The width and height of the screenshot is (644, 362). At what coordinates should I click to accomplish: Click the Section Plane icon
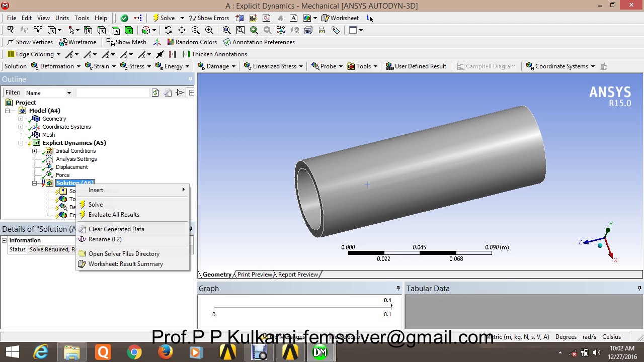[239, 18]
